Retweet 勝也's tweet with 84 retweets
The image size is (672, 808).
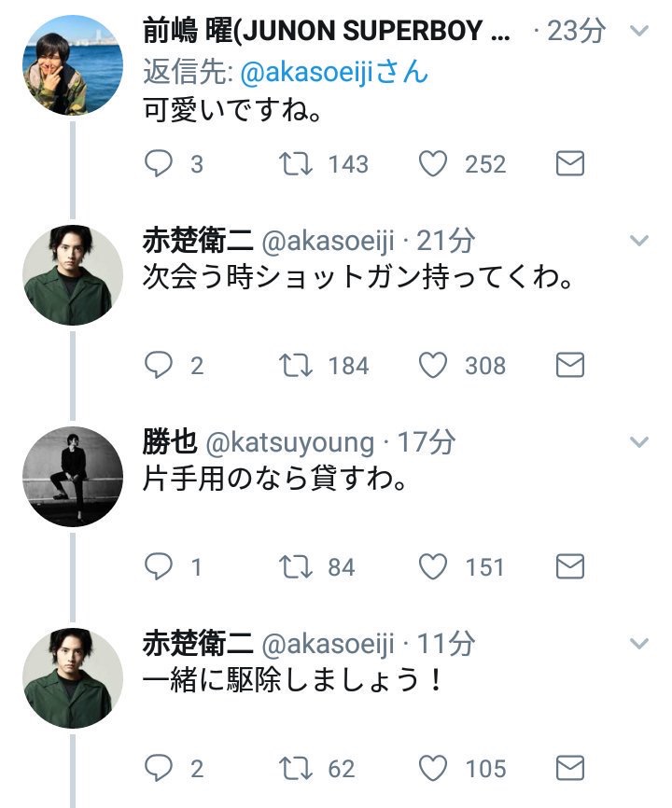(295, 566)
